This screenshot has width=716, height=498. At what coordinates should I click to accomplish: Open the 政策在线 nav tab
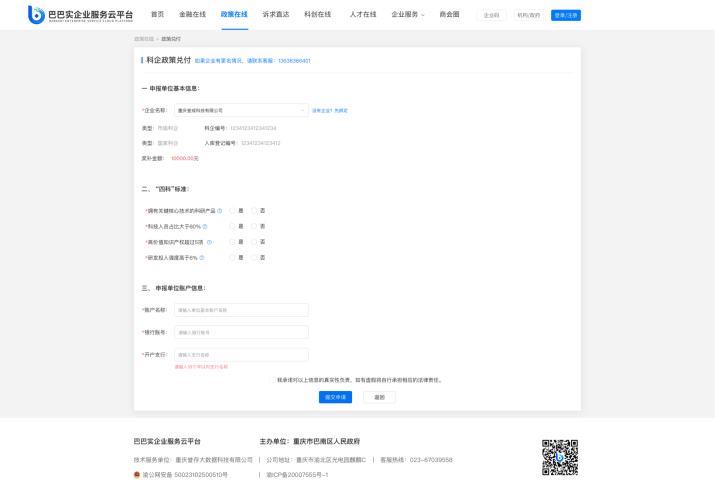click(234, 15)
